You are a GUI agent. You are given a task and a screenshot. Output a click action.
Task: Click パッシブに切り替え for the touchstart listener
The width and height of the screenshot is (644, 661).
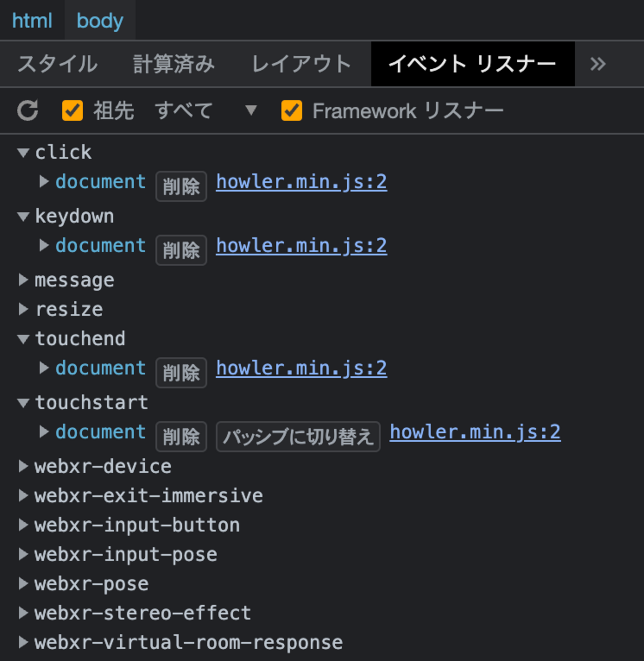coord(298,436)
